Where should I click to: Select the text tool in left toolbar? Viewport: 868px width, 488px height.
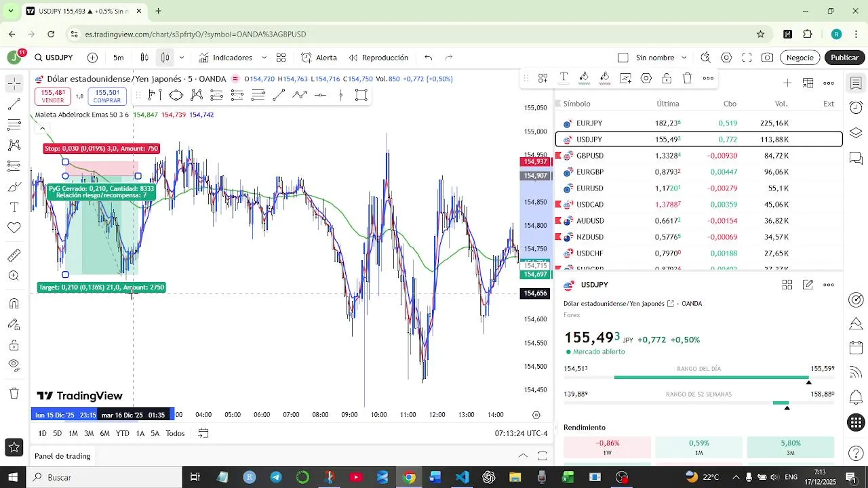14,207
